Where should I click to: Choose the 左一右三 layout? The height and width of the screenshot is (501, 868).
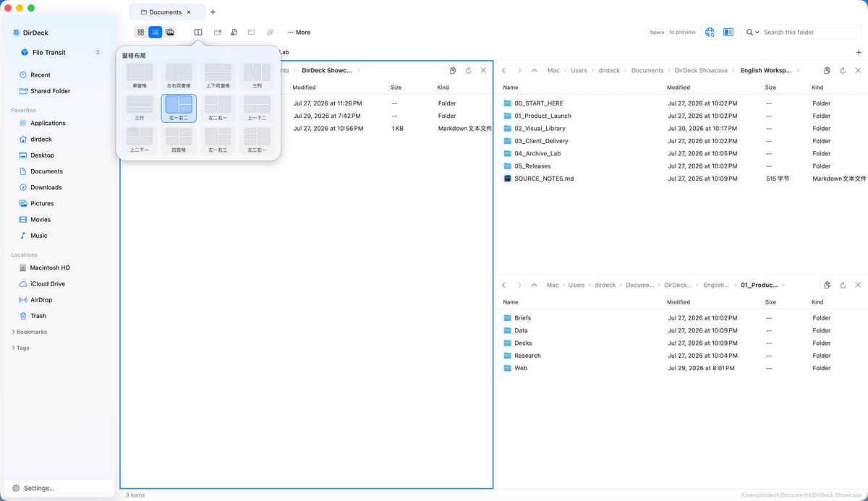218,140
